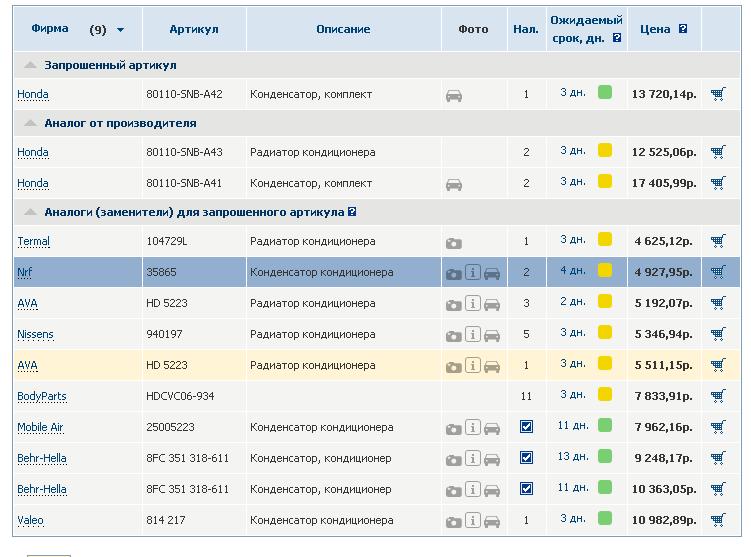Open camera icon for Valeo 814 217
The height and width of the screenshot is (557, 751).
coord(454,522)
